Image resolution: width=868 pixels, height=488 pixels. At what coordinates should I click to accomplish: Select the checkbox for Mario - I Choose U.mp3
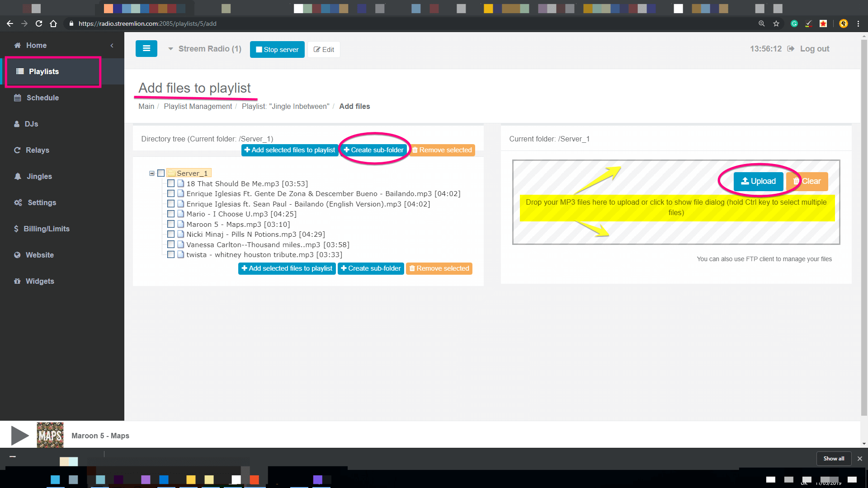coord(171,214)
